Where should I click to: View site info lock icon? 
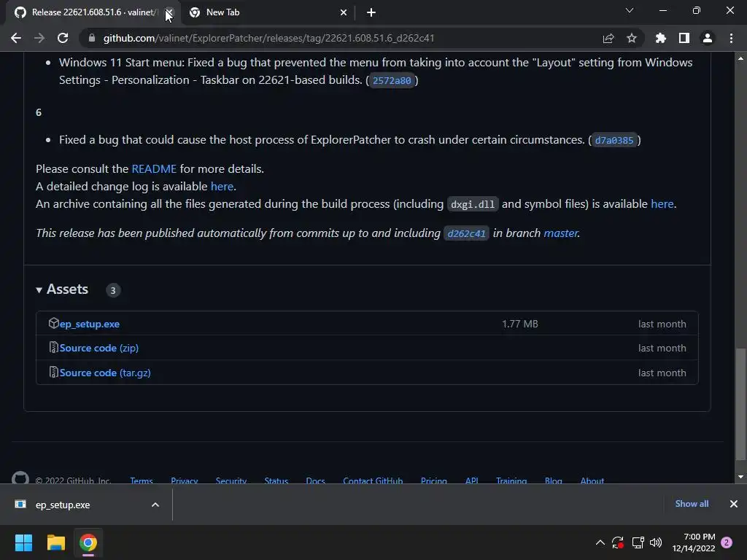(92, 38)
